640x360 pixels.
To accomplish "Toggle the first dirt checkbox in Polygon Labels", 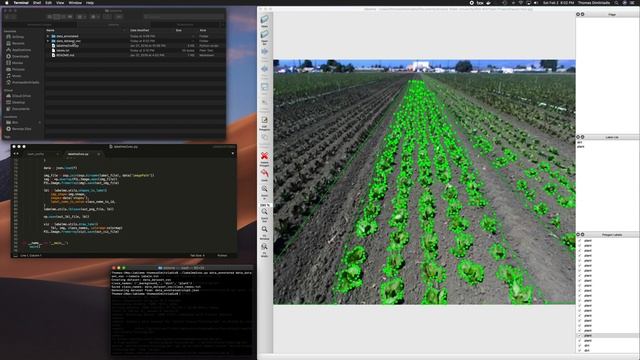I will pos(580,345).
